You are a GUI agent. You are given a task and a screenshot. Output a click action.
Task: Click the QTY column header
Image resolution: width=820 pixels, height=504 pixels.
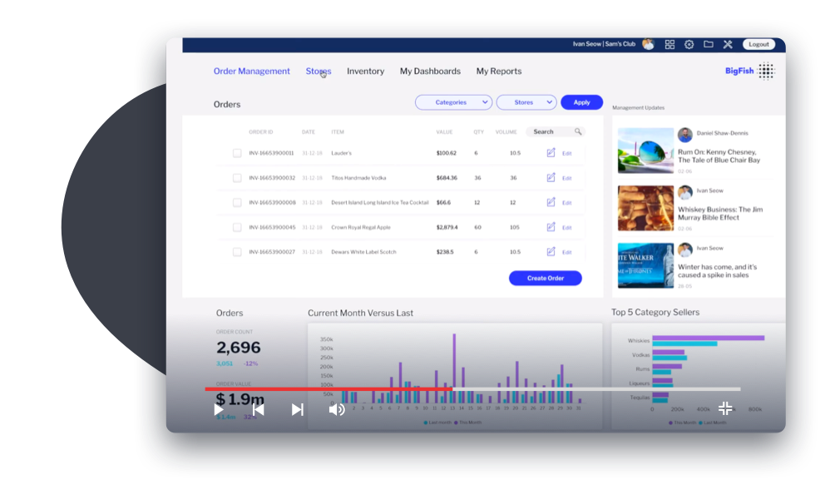(x=478, y=131)
